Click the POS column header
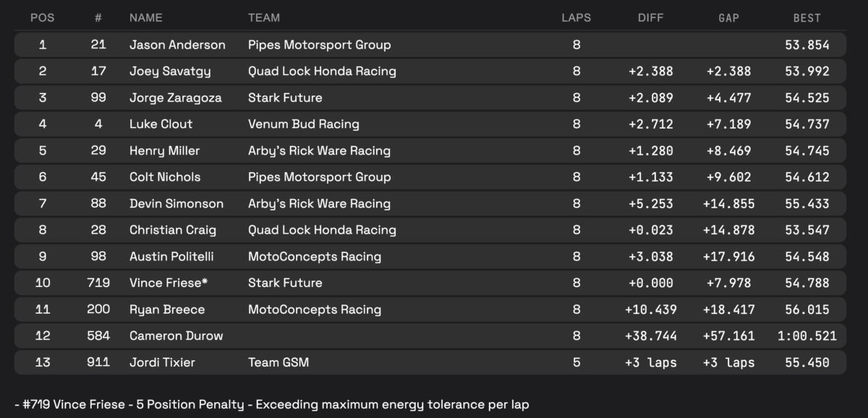The height and width of the screenshot is (418, 868). [43, 17]
